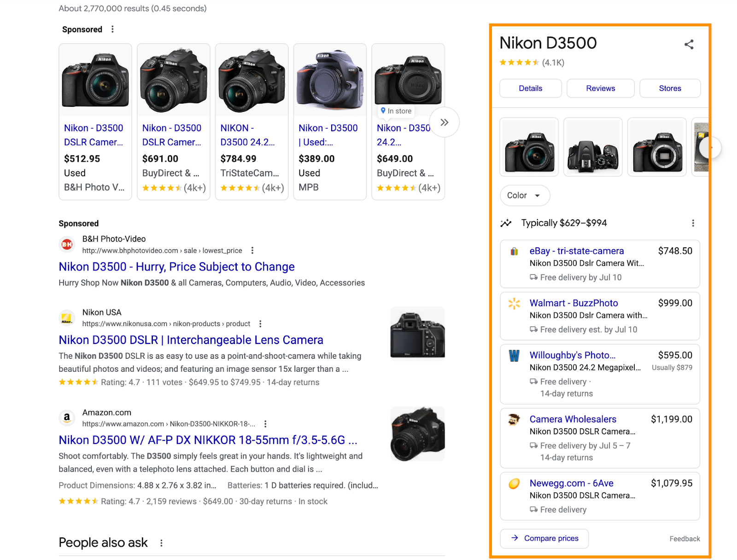This screenshot has width=737, height=560.
Task: Click $389.00 used camera image
Action: (330, 80)
